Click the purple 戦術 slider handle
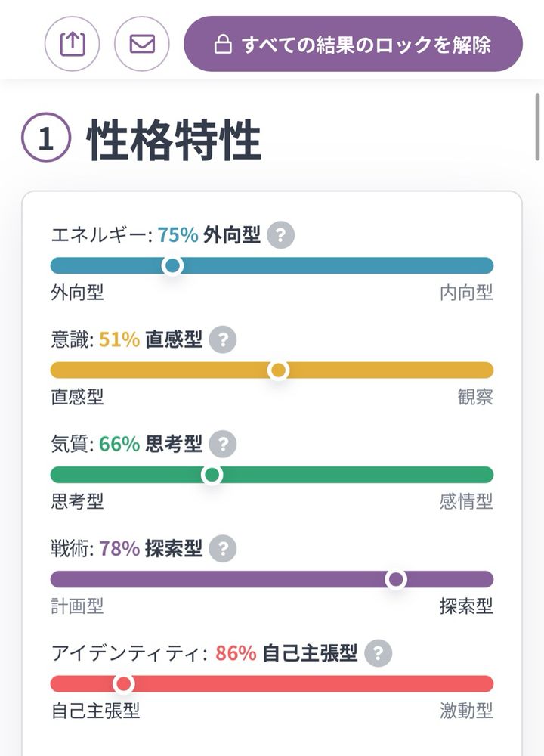544x756 pixels. (396, 579)
